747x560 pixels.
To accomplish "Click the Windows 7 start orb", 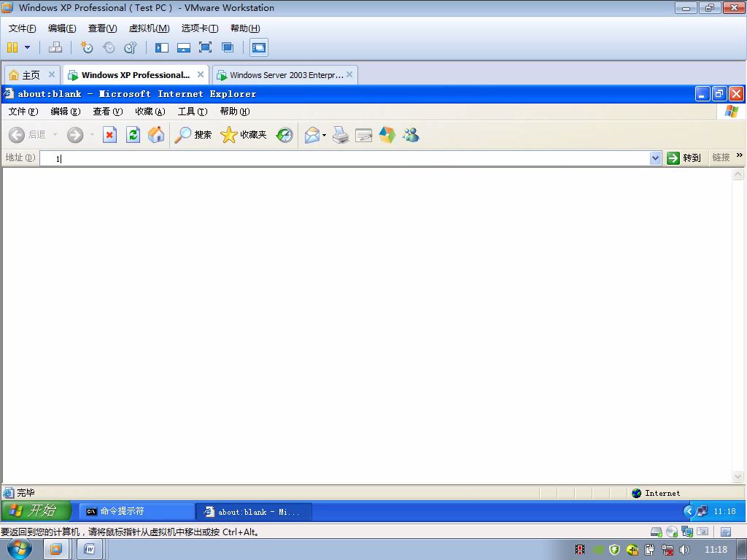I will [x=20, y=549].
